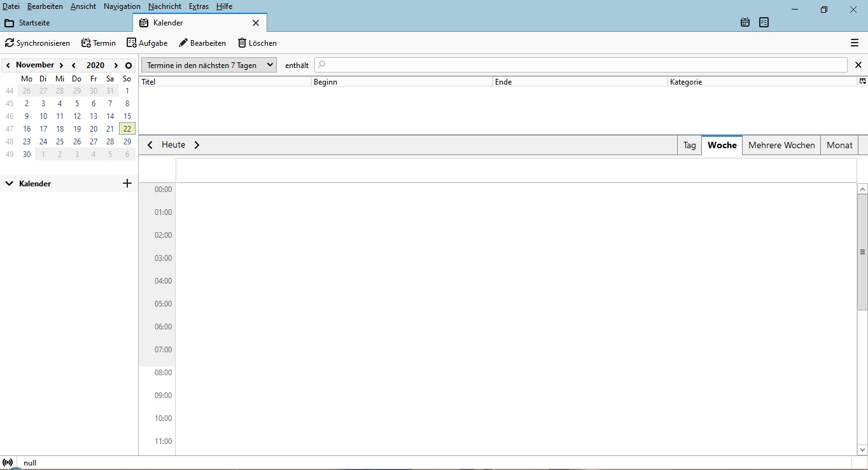This screenshot has height=470, width=868.
Task: Jump to today in the mini calendar
Action: (129, 66)
